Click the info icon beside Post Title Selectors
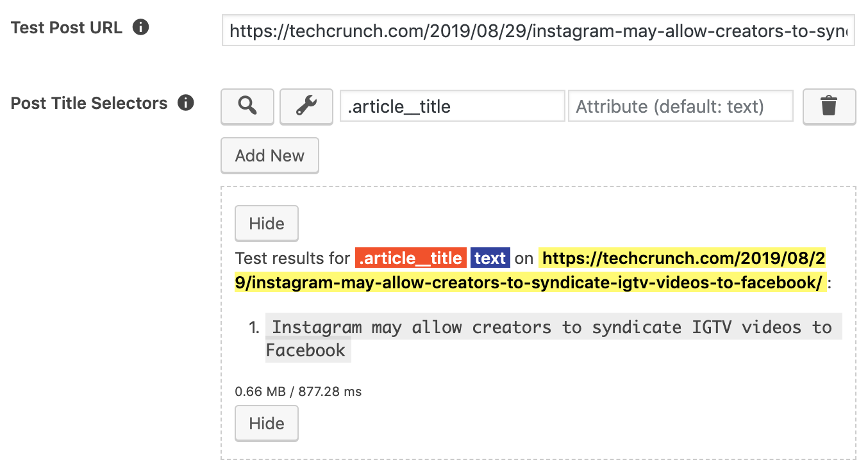Image resolution: width=868 pixels, height=469 pixels. (x=186, y=103)
